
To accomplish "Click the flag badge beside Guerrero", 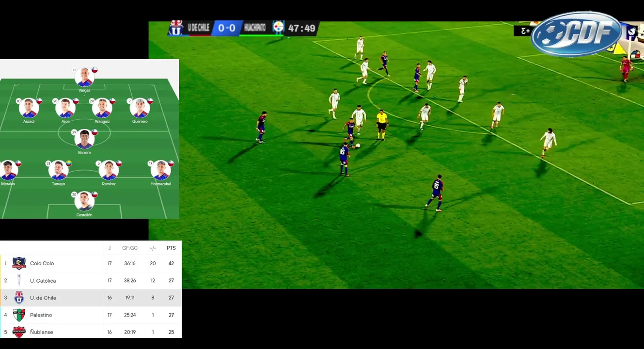I will pos(150,101).
